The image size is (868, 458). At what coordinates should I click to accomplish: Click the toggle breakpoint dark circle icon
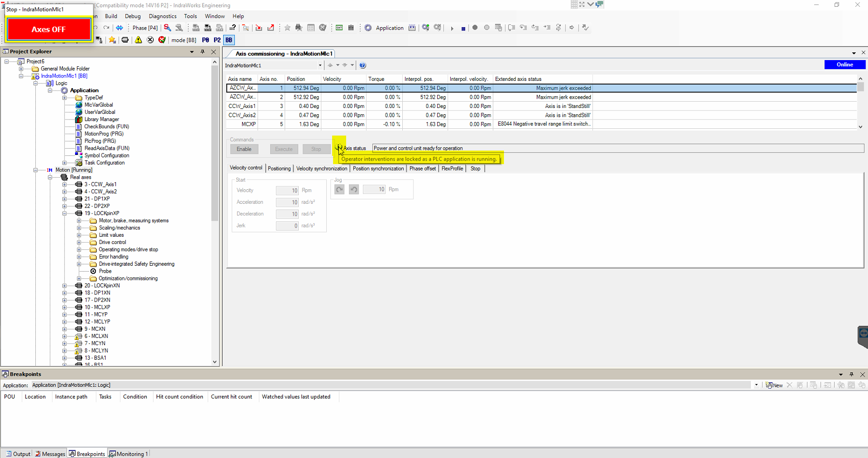click(475, 28)
